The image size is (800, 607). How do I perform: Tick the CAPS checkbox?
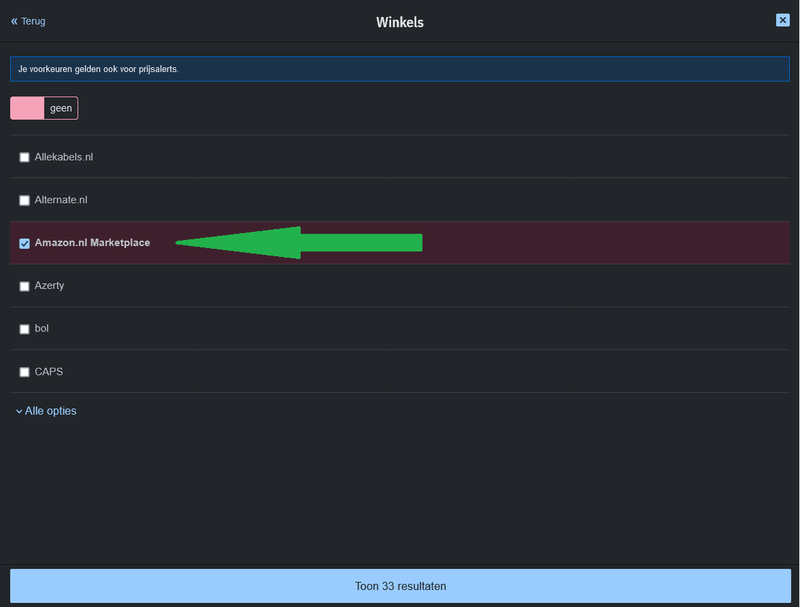point(24,372)
